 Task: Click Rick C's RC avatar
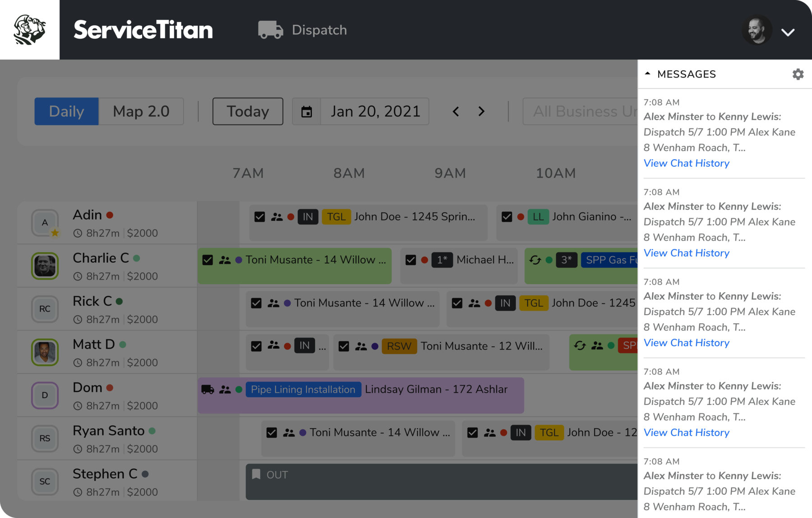(x=45, y=309)
